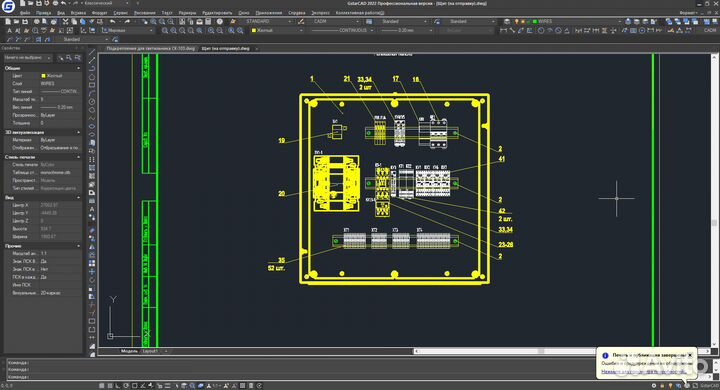Open the Вставка menu
The image size is (720, 390).
pos(79,13)
